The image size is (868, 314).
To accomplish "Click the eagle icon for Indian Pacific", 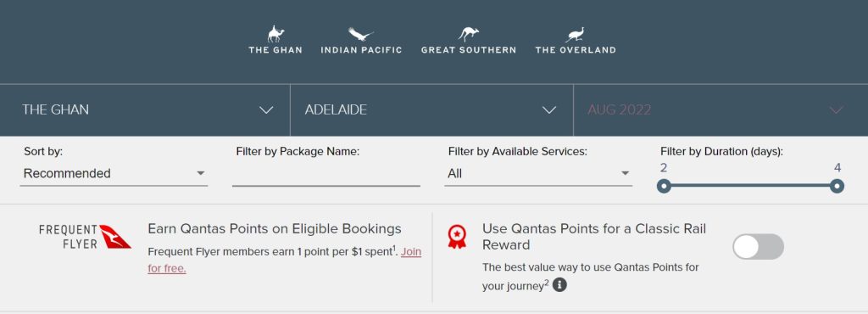I will point(361,34).
